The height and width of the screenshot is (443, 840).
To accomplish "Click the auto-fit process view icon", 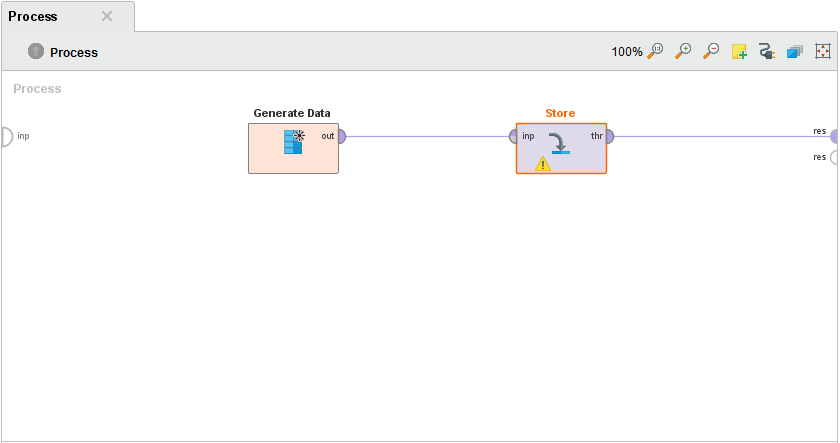I will [823, 51].
